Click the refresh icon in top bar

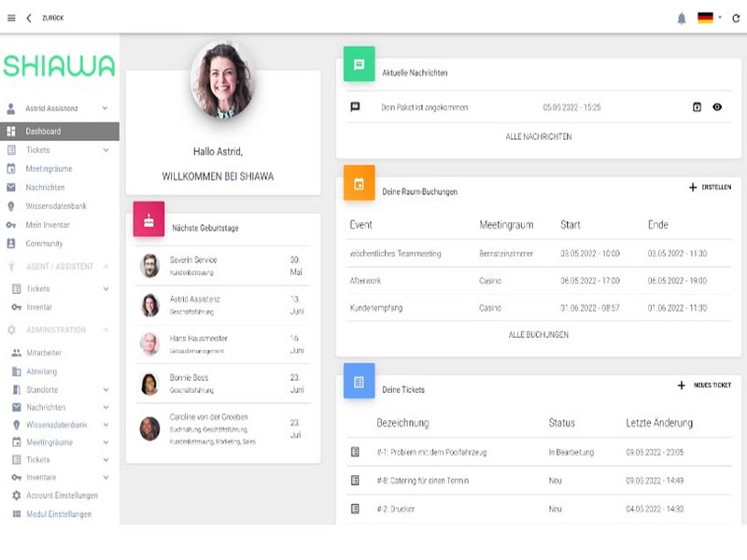[x=735, y=18]
